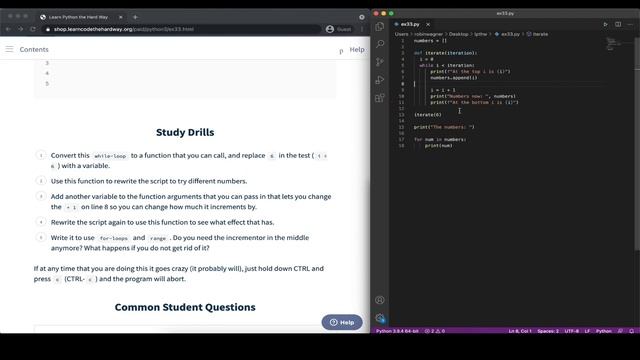Click the iterate symbol breadcrumb
Viewport: 640px width, 360px height.
point(540,34)
